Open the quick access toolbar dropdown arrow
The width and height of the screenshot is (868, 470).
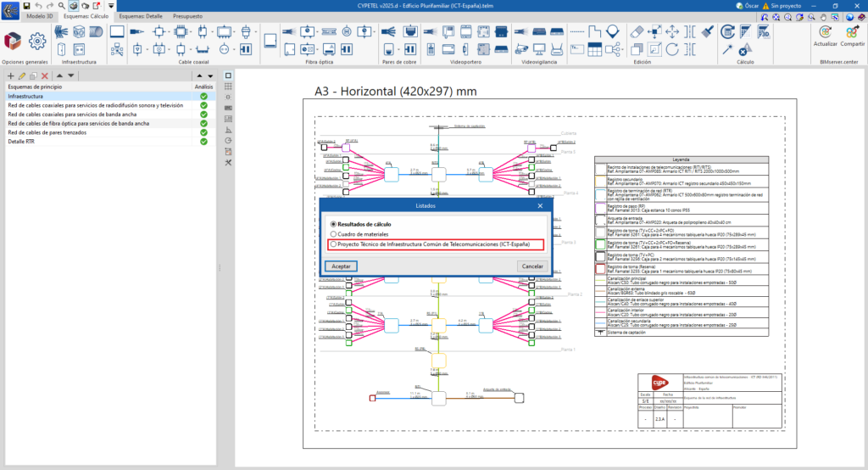pyautogui.click(x=111, y=6)
